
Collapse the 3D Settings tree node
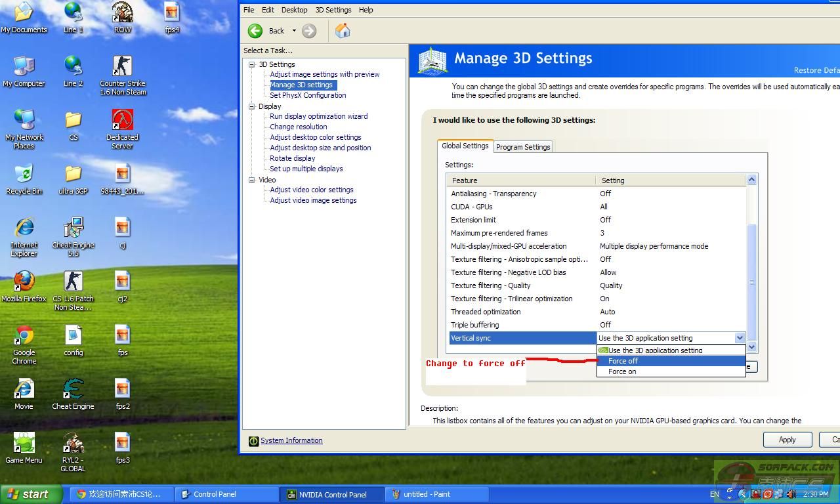point(251,64)
